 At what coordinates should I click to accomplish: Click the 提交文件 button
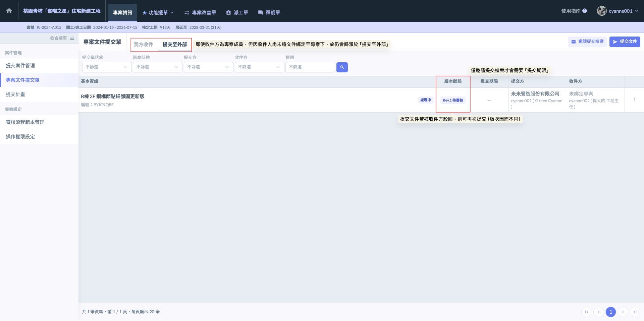625,42
